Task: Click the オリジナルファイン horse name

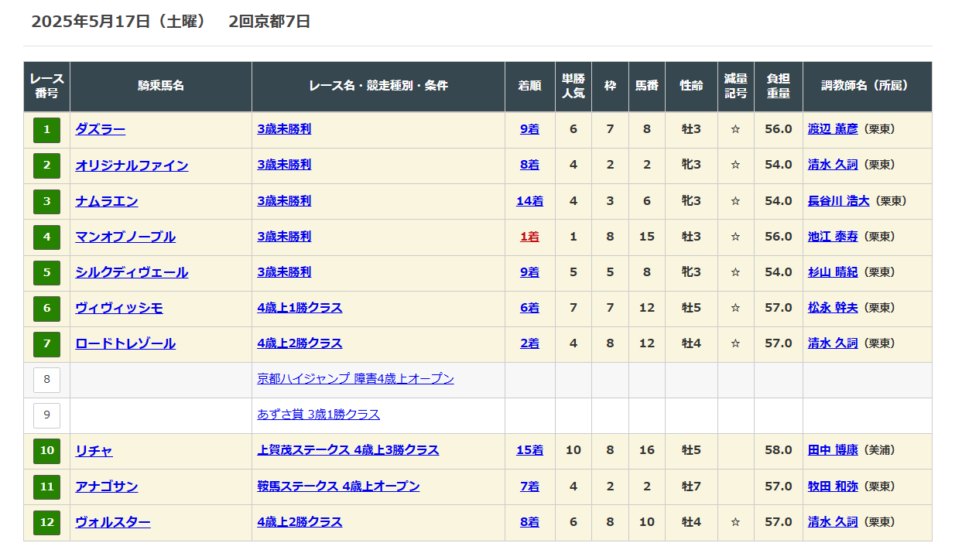Action: pos(132,166)
